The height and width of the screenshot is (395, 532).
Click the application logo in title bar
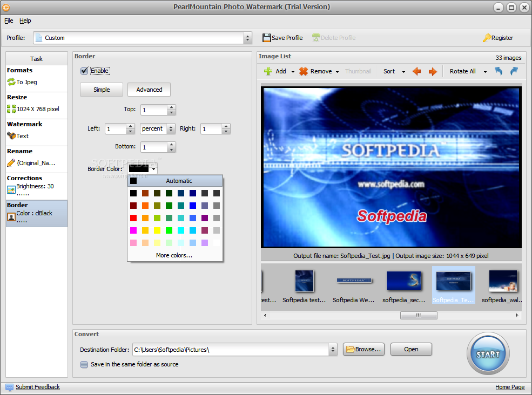(6, 7)
